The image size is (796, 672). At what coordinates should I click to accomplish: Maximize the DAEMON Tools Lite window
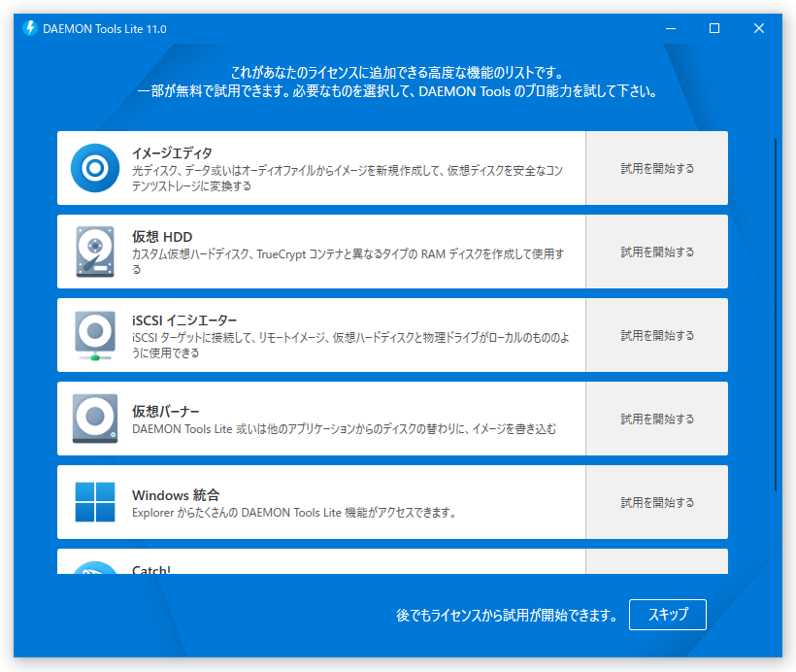tap(714, 28)
